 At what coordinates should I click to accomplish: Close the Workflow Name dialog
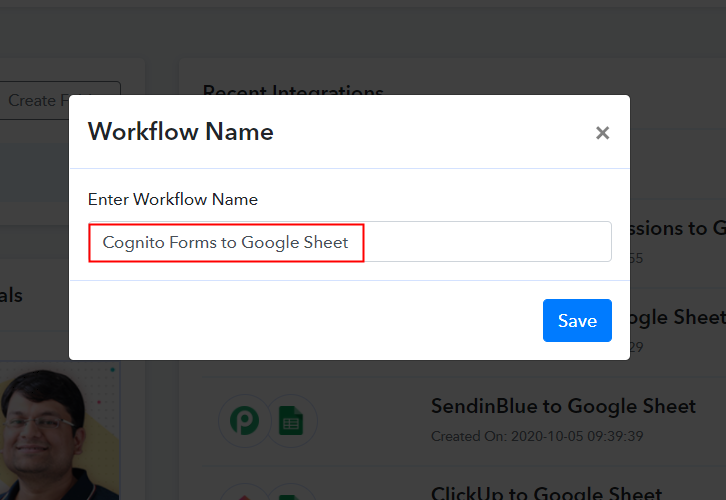(x=602, y=133)
